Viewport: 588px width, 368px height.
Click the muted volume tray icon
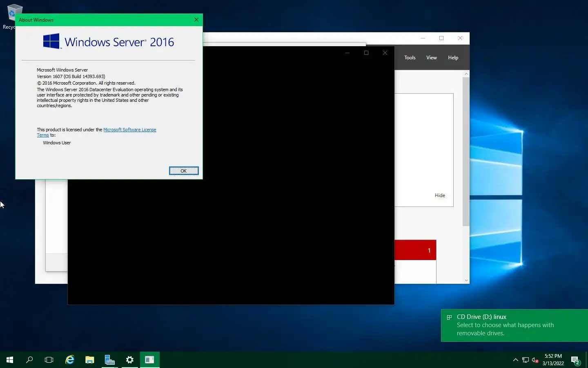click(x=535, y=360)
